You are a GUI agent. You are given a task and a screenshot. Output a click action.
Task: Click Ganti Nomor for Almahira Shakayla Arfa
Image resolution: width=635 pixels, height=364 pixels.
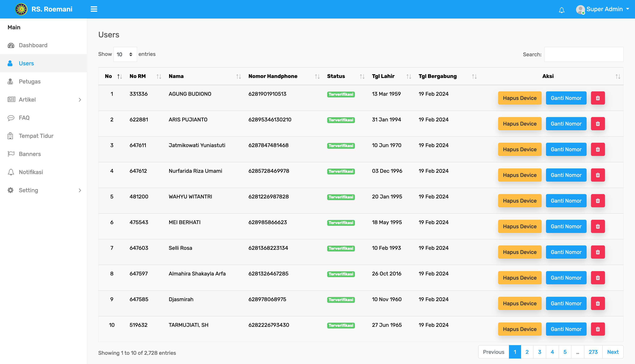coord(566,278)
